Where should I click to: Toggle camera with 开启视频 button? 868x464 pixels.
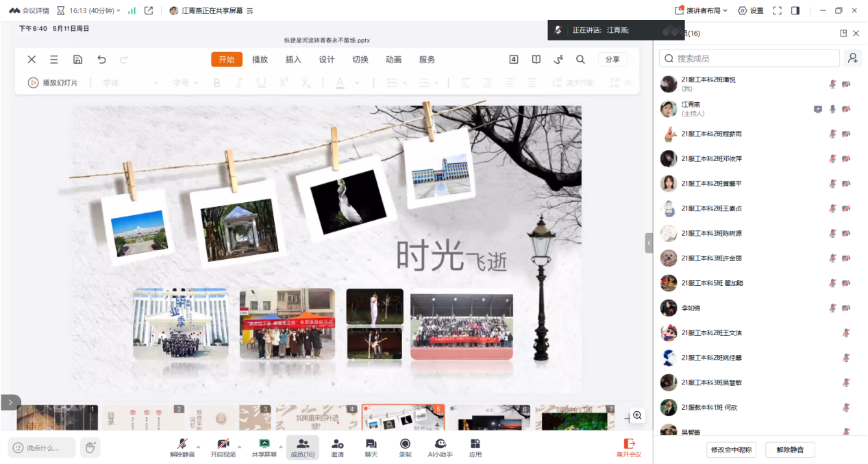(223, 447)
